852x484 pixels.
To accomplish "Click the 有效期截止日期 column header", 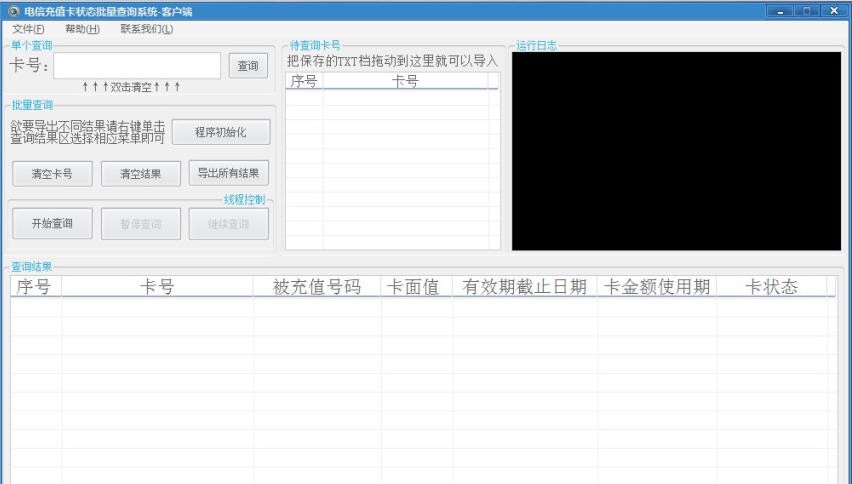I will coord(525,287).
